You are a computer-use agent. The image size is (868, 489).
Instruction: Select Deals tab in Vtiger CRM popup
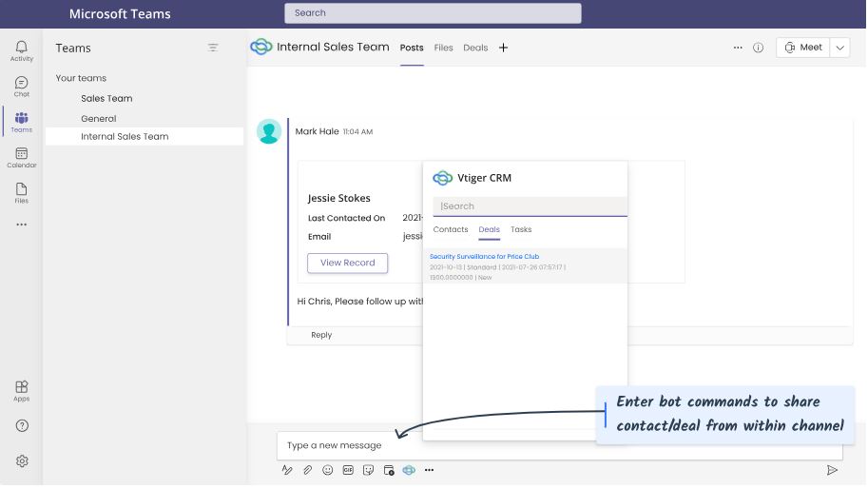click(x=490, y=229)
